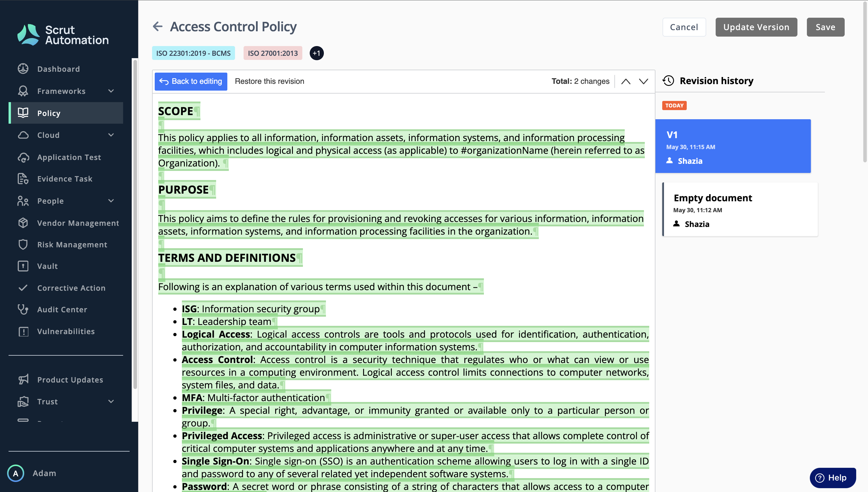
Task: Click the V1 Shazia user icon
Action: click(x=670, y=161)
